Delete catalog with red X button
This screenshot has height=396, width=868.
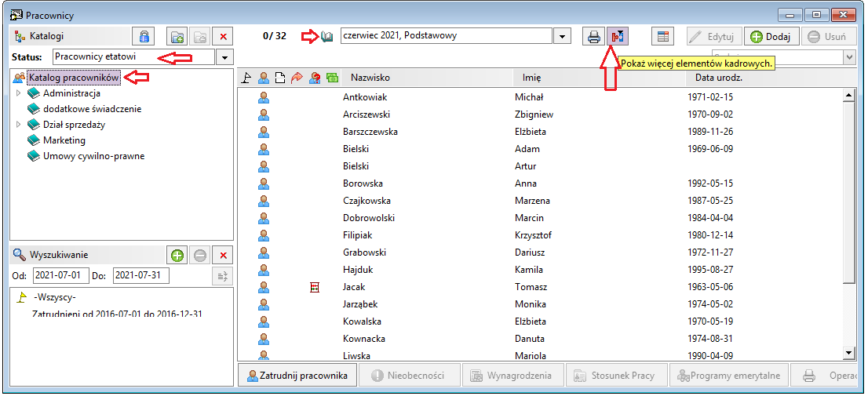[x=224, y=37]
